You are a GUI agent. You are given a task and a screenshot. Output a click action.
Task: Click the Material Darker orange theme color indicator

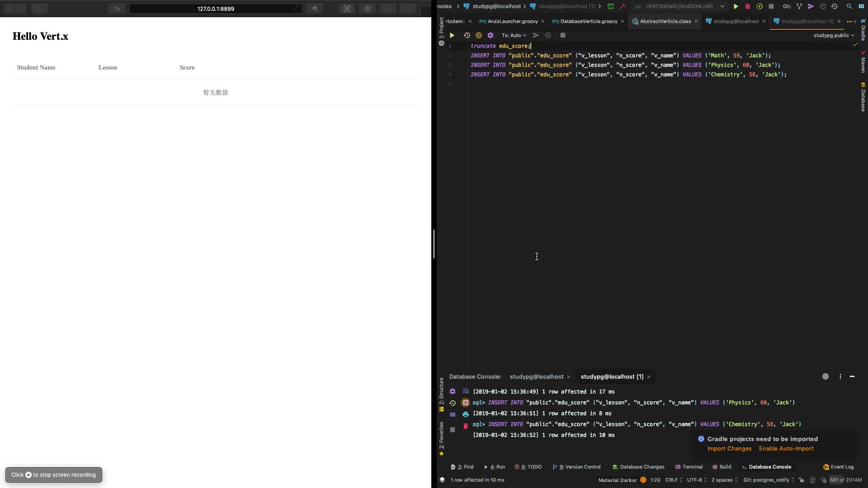tap(643, 480)
